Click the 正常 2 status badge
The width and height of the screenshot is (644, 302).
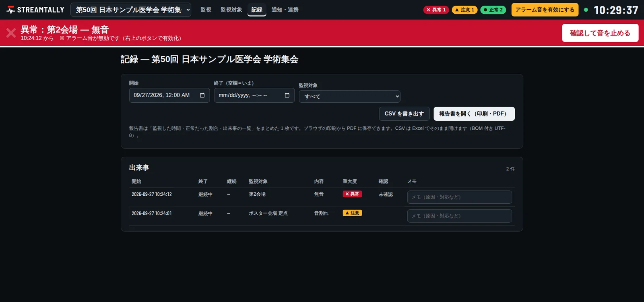pos(493,10)
